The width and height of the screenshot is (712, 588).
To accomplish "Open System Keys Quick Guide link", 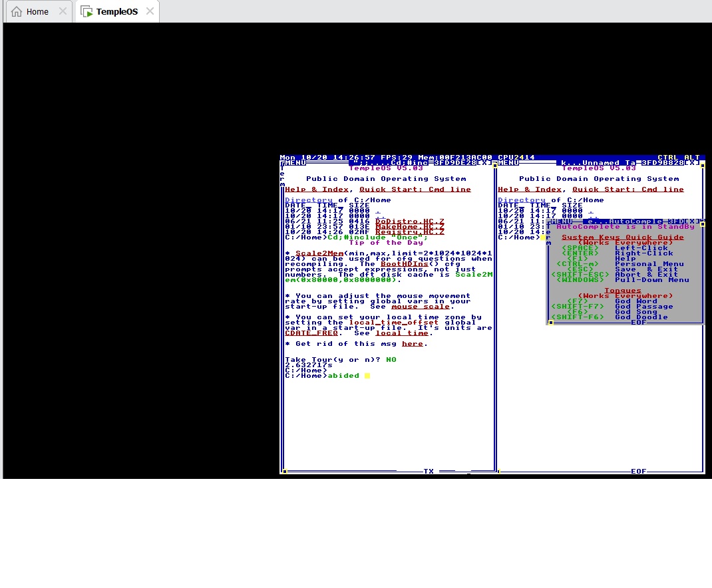I will pyautogui.click(x=623, y=237).
